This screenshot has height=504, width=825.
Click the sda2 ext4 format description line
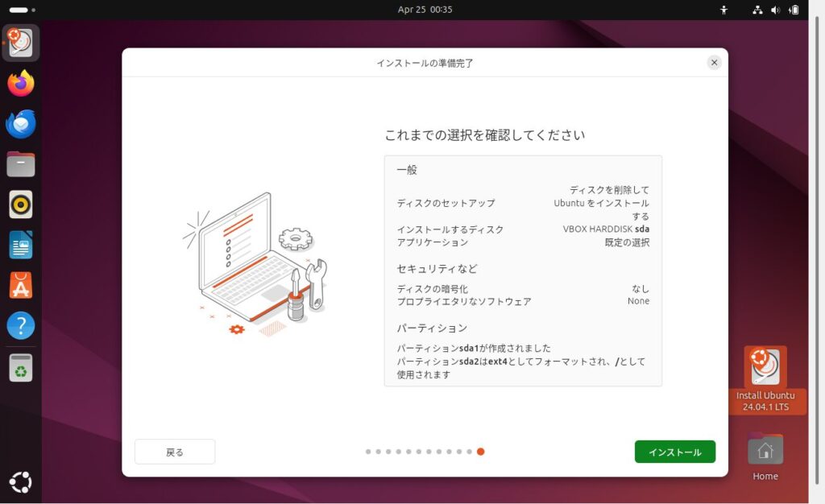521,368
